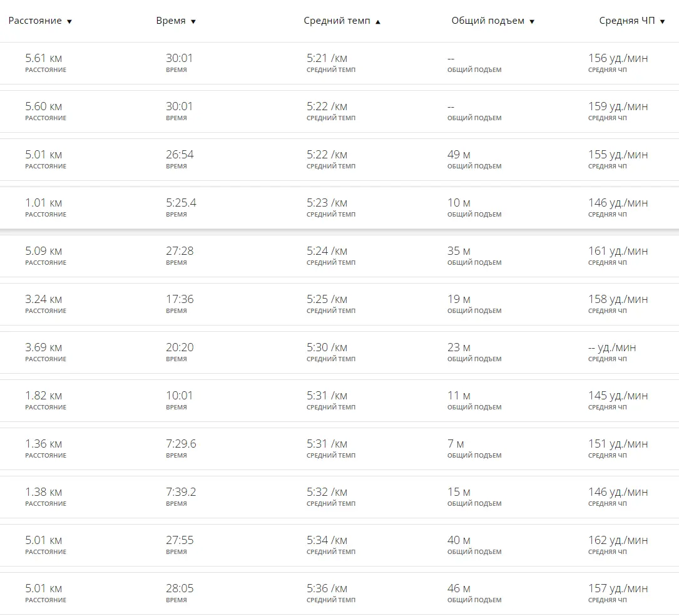Open the activity with 46 м ascent
Screen dimensions: 679x616
pos(339,593)
